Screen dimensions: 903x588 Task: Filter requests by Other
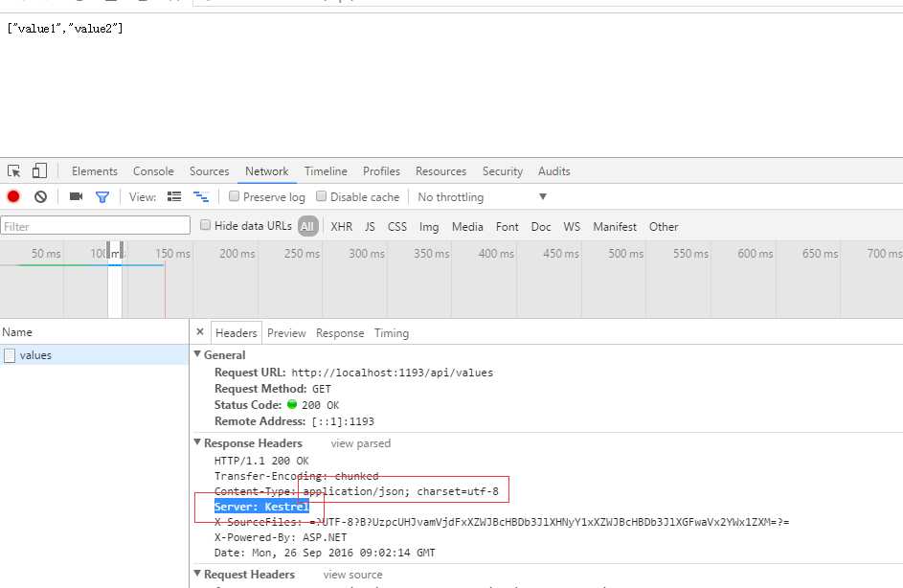[x=664, y=226]
